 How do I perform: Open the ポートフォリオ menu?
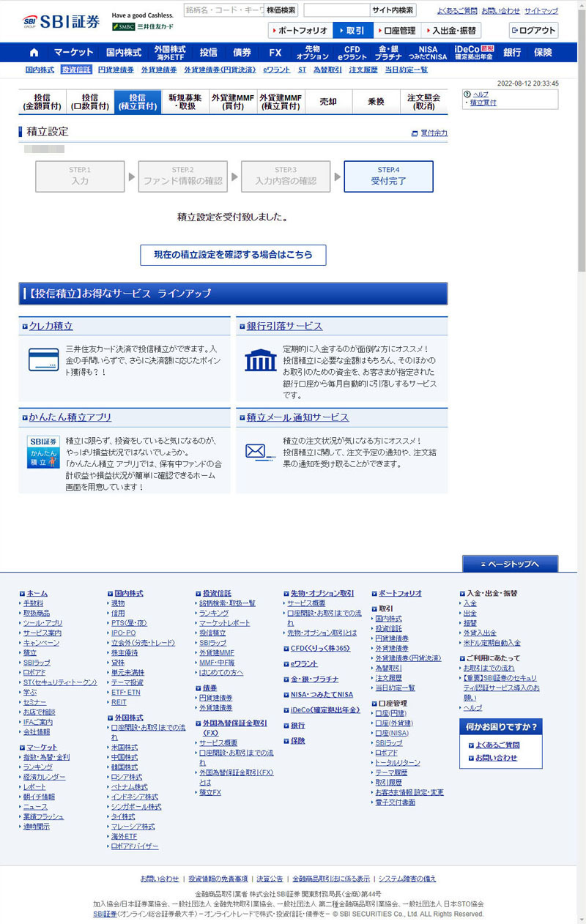300,31
